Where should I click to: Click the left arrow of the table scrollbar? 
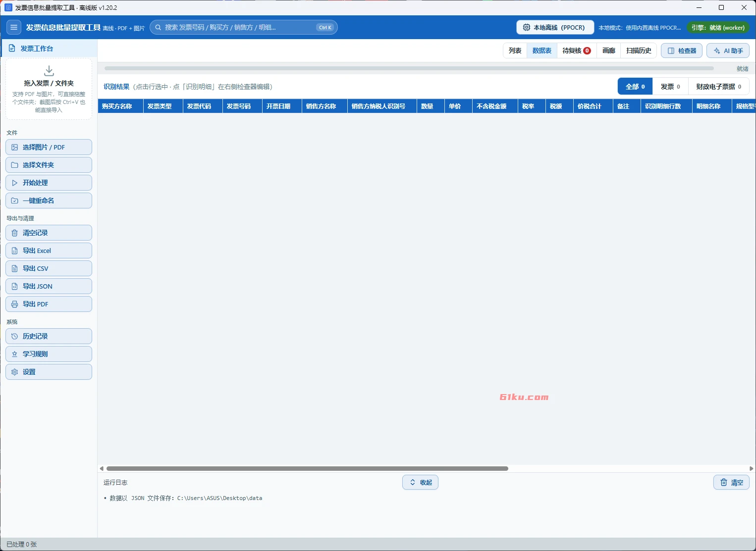click(102, 468)
